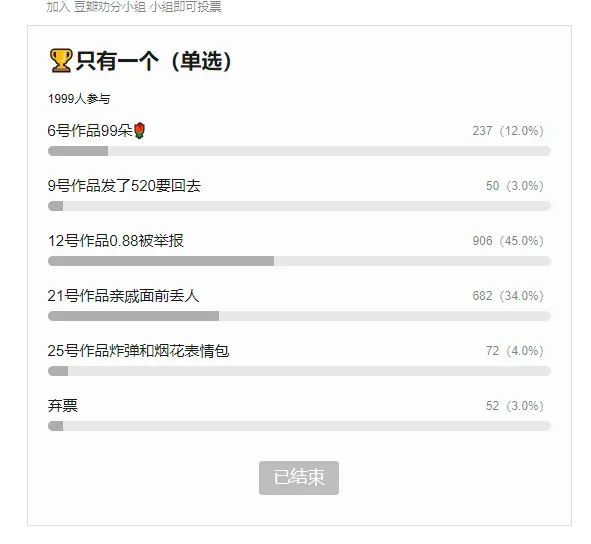Click the 3% progress bar under 弃票
The height and width of the screenshot is (544, 591).
299,426
